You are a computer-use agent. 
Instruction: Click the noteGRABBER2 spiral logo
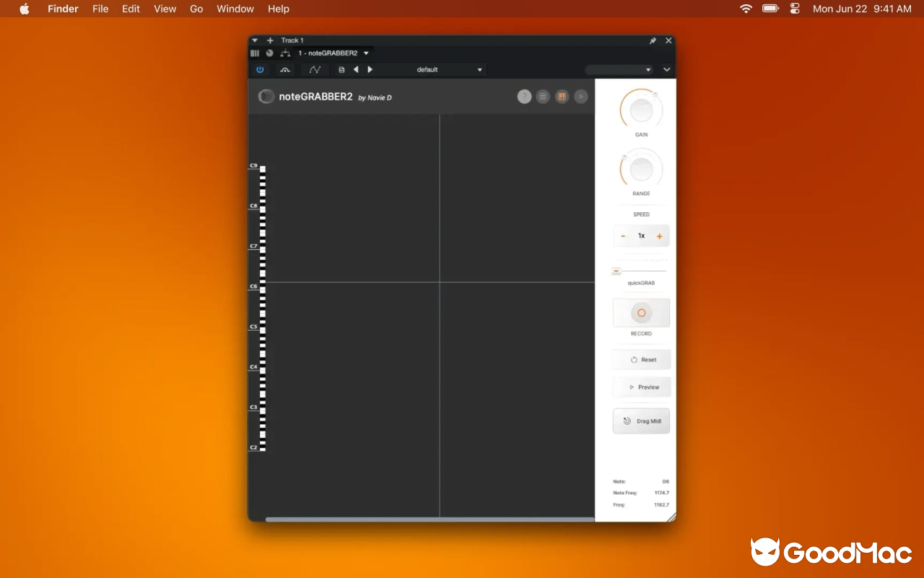pyautogui.click(x=266, y=96)
